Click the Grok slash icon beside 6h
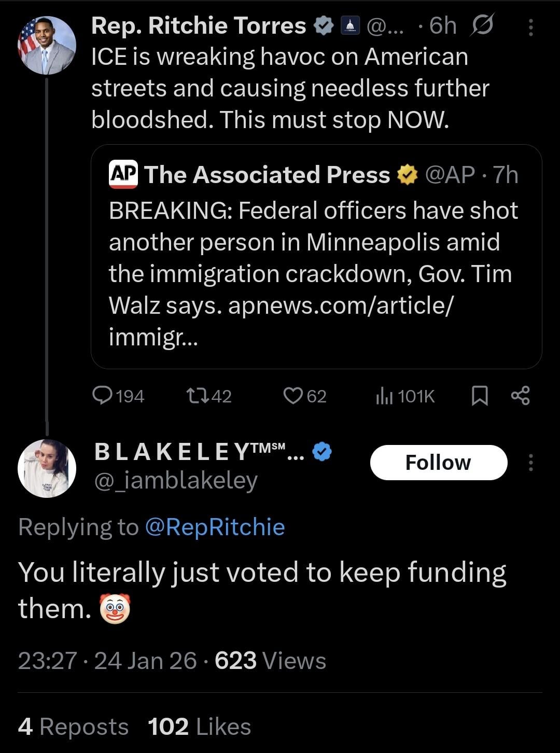This screenshot has width=560, height=753. [x=482, y=25]
